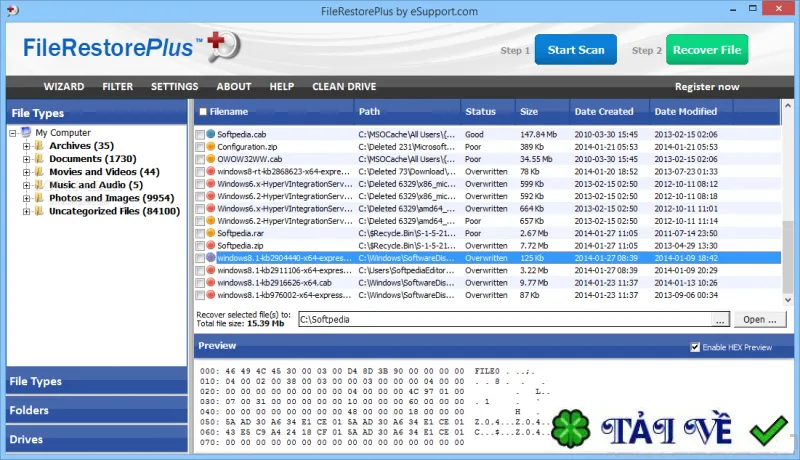Click the Archives folder icon in tree

[39, 146]
